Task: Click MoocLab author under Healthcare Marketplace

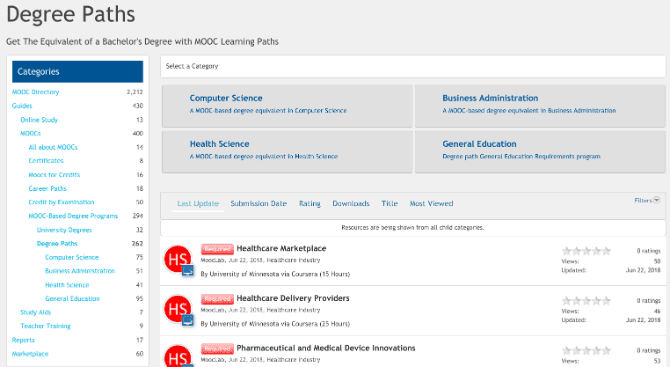Action: (213, 260)
